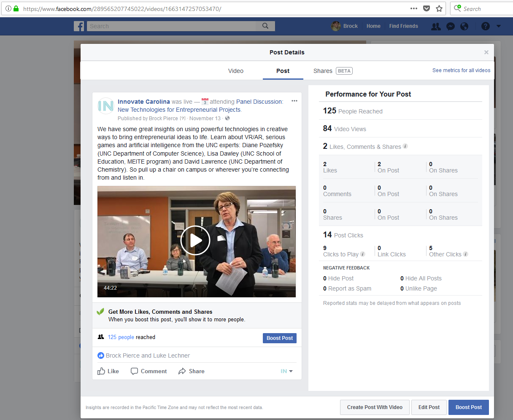Click the Innovate Carolina page avatar
Viewport: 513px width, 420px height.
[x=105, y=106]
